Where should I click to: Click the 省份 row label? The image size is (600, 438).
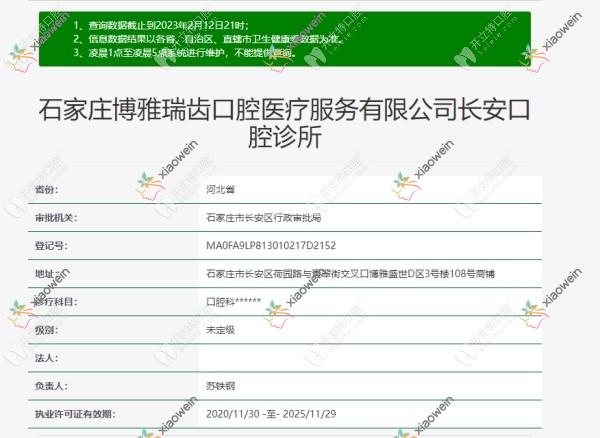pyautogui.click(x=47, y=189)
